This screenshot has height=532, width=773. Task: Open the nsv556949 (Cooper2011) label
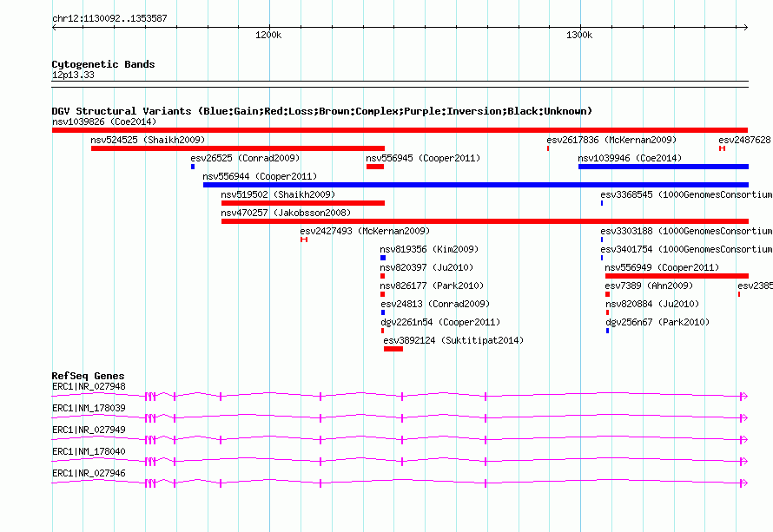(662, 267)
